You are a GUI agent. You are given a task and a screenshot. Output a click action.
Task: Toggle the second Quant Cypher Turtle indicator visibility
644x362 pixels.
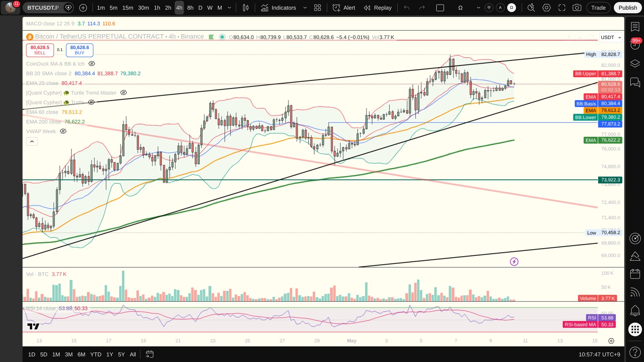[91, 102]
